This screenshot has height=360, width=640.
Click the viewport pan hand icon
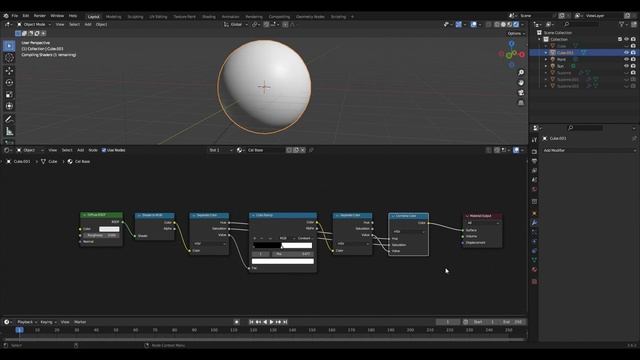pos(521,83)
